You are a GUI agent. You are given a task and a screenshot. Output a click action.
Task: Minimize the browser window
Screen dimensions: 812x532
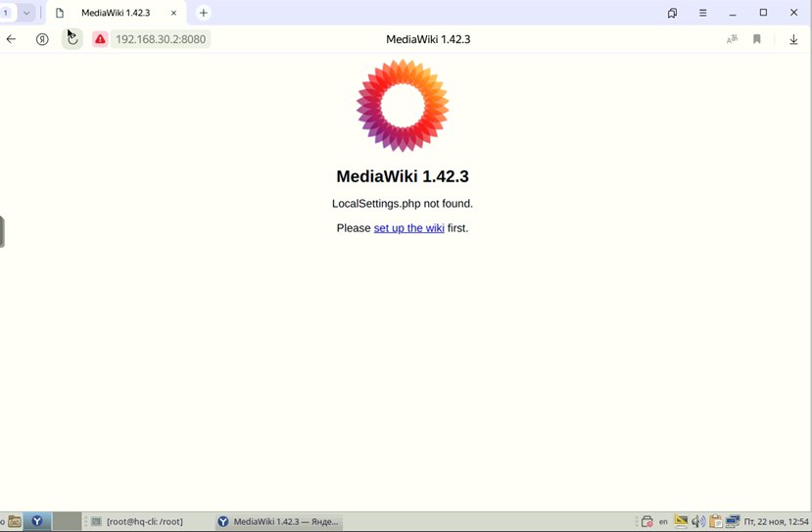733,13
